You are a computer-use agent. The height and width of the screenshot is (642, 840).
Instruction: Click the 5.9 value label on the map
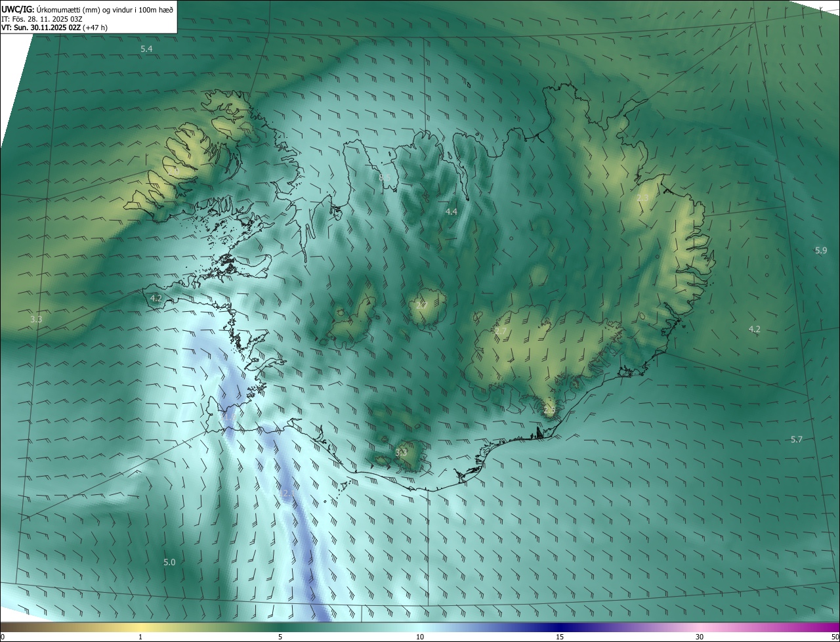pos(821,250)
